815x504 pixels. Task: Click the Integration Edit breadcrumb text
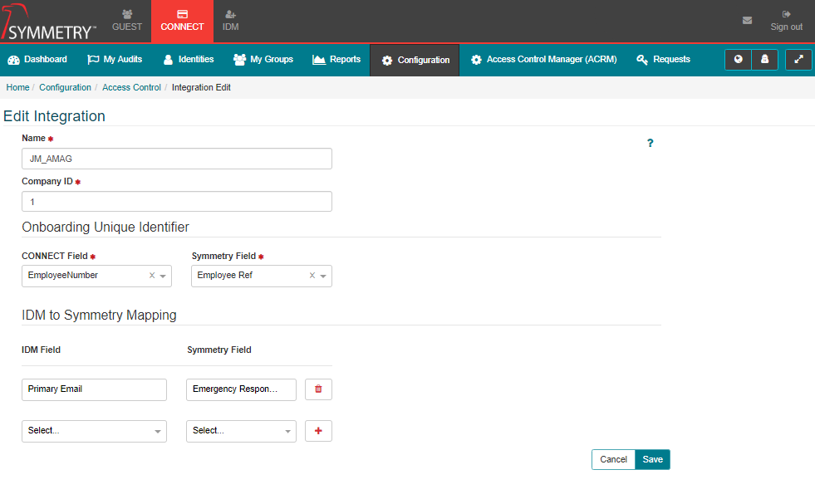click(201, 87)
